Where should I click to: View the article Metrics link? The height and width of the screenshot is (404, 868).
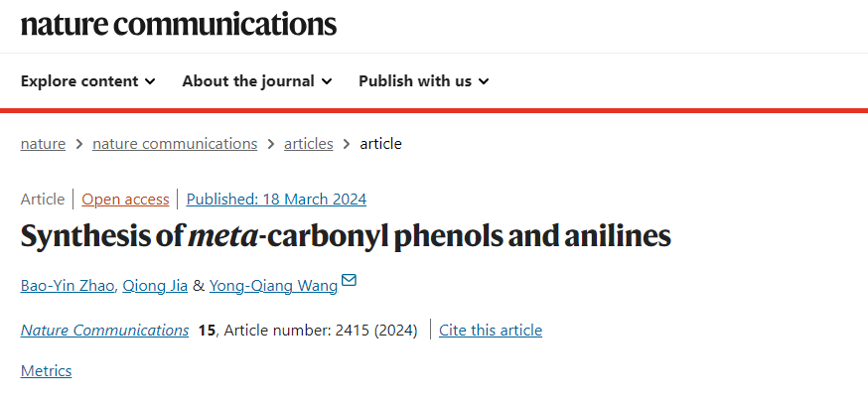46,371
